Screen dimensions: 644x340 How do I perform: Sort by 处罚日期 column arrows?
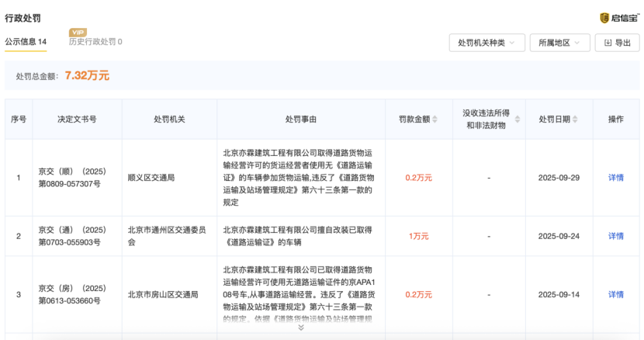[x=576, y=120]
